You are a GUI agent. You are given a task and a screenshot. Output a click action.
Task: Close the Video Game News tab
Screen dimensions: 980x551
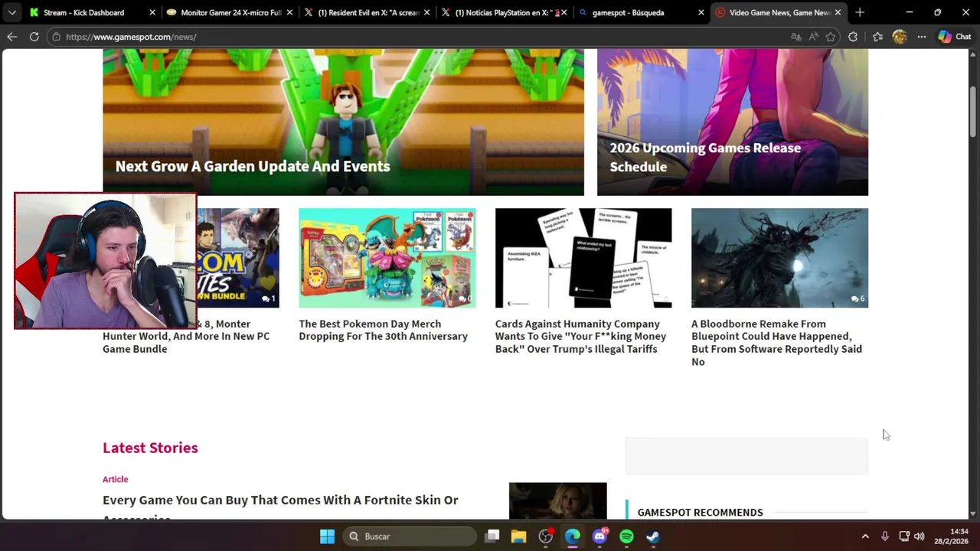point(838,12)
